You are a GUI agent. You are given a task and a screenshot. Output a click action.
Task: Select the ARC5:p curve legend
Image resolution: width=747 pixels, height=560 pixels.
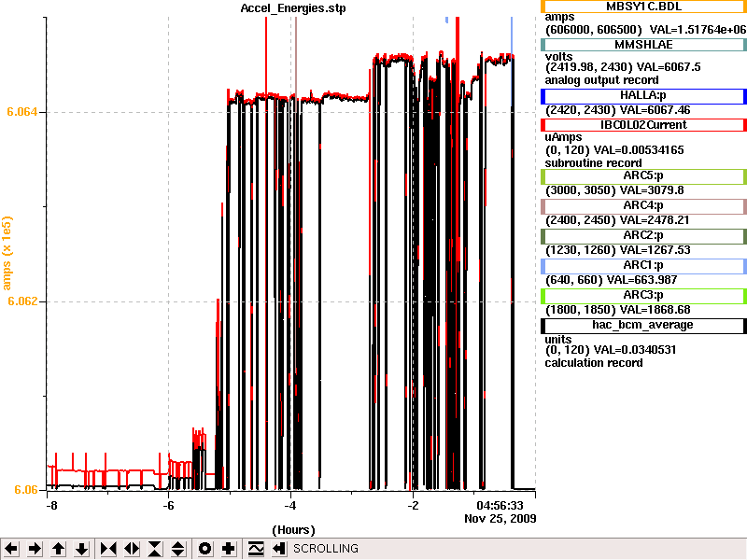click(643, 176)
